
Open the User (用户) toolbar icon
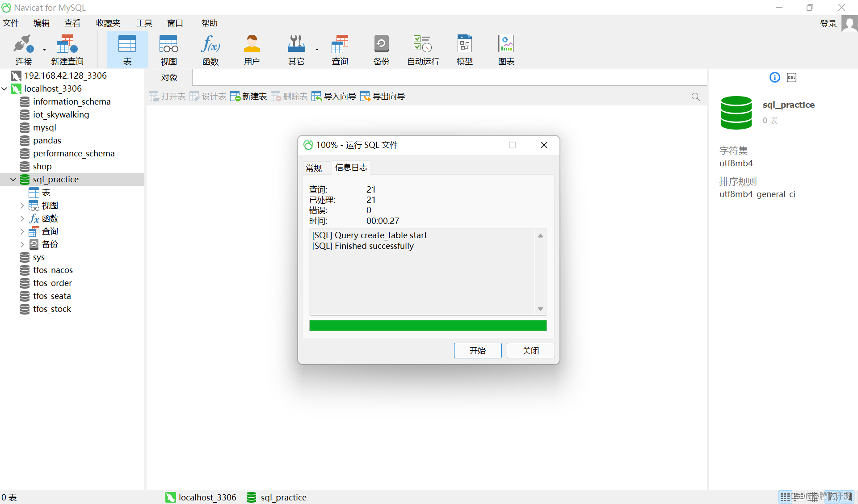point(252,50)
